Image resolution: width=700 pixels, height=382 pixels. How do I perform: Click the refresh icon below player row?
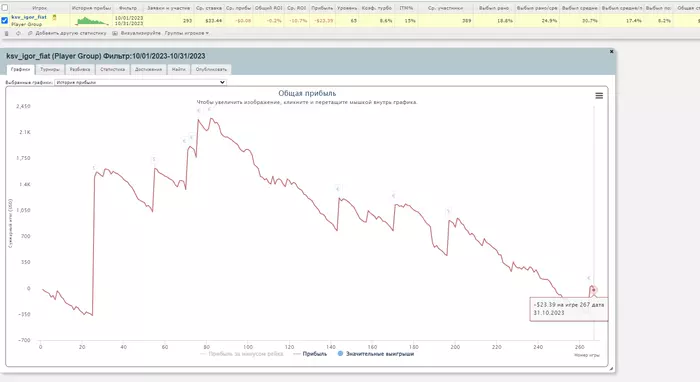point(18,33)
